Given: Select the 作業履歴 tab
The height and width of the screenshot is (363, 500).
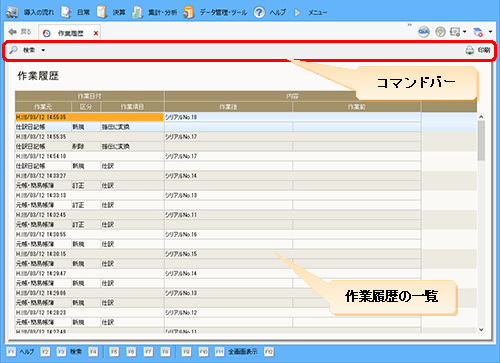Looking at the screenshot, I should 66,33.
